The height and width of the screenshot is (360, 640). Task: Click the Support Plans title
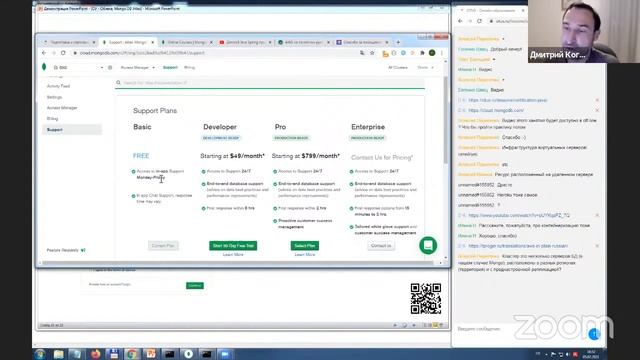pos(155,111)
